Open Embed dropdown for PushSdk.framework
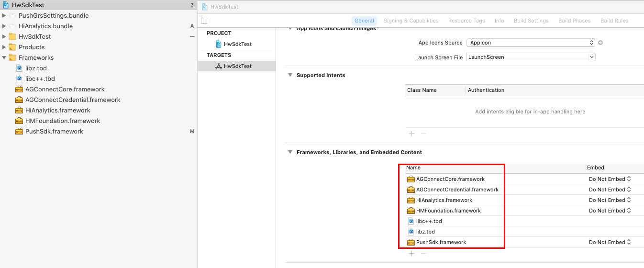The height and width of the screenshot is (268, 644). (610, 242)
